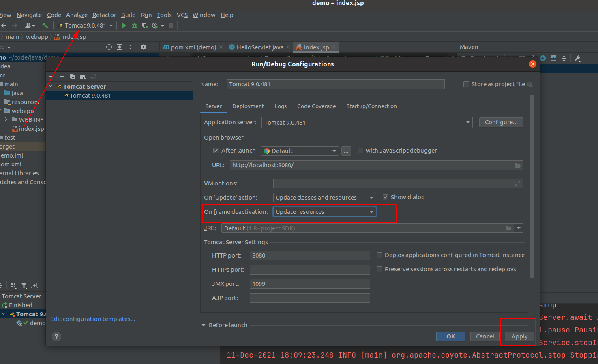
Task: Enable with JavaScript debugger checkbox
Action: click(x=360, y=151)
